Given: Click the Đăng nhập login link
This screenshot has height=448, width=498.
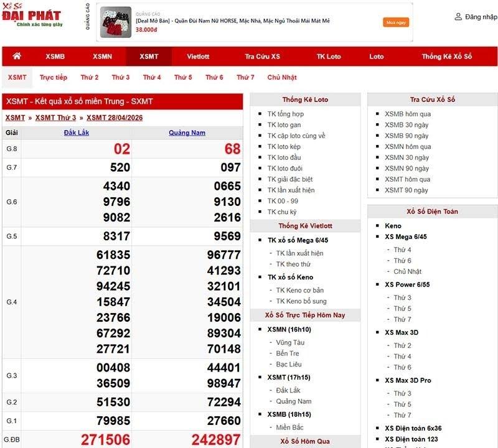Looking at the screenshot, I should [x=481, y=17].
